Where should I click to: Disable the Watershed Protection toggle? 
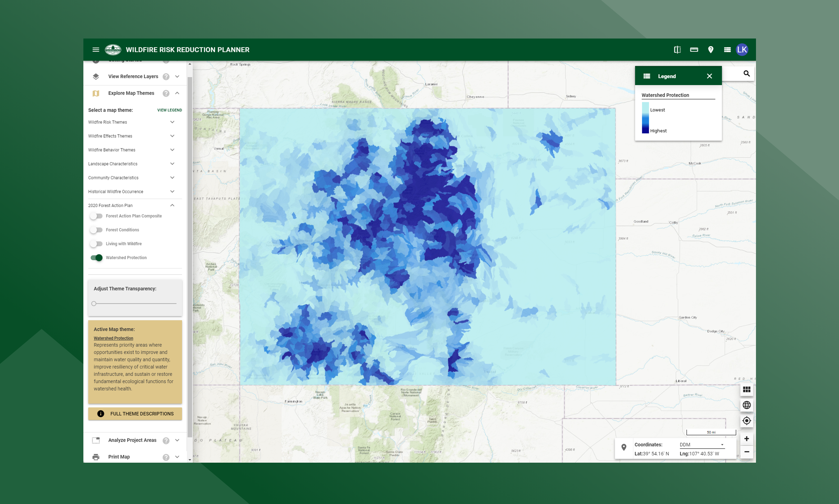[x=96, y=258]
